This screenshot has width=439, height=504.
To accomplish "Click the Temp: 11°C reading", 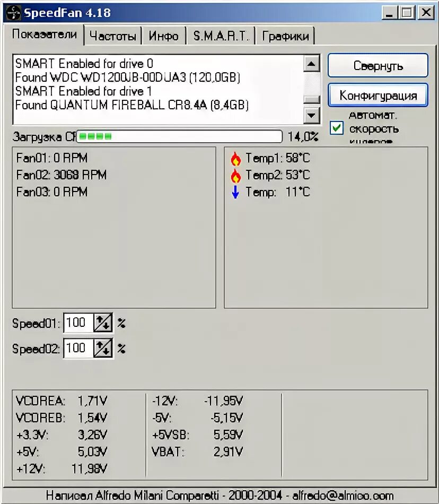I will pyautogui.click(x=278, y=192).
